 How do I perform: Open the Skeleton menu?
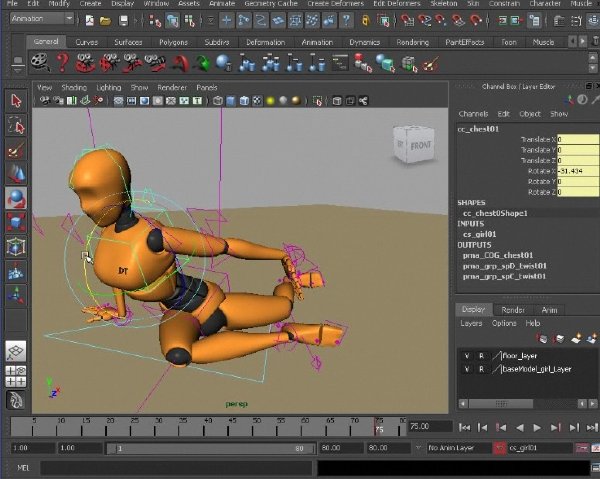click(x=443, y=3)
